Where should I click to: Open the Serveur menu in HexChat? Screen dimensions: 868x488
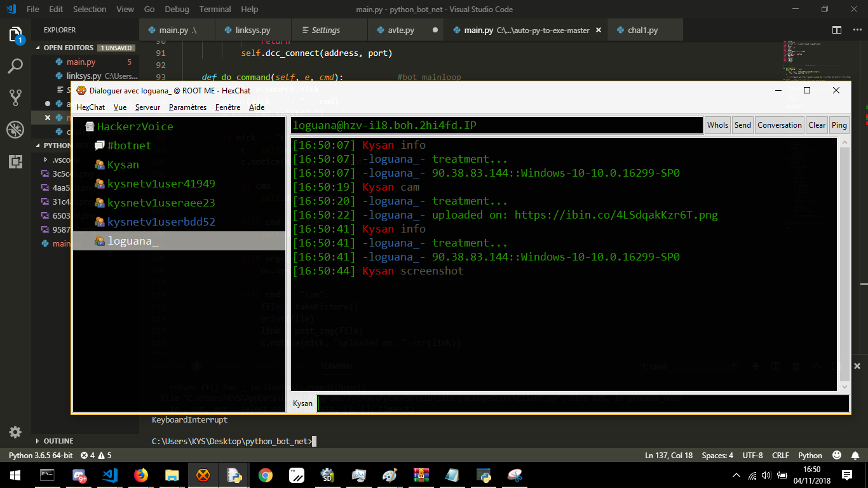147,107
